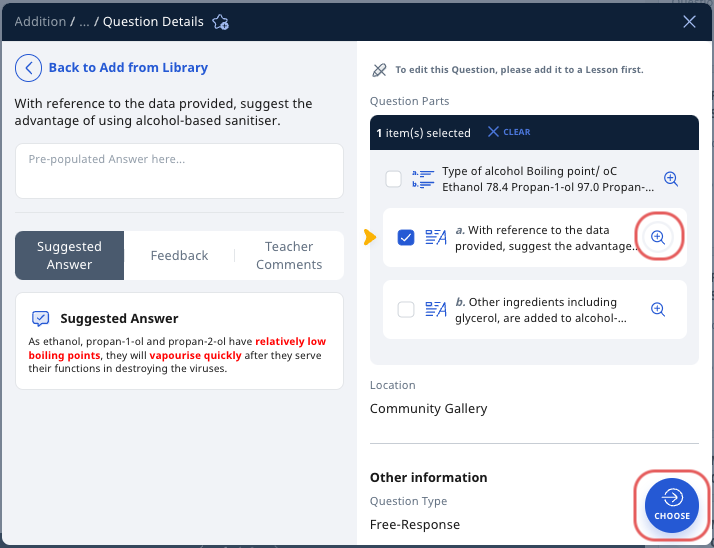Click the edit pencil icon above Question Parts

click(x=379, y=70)
